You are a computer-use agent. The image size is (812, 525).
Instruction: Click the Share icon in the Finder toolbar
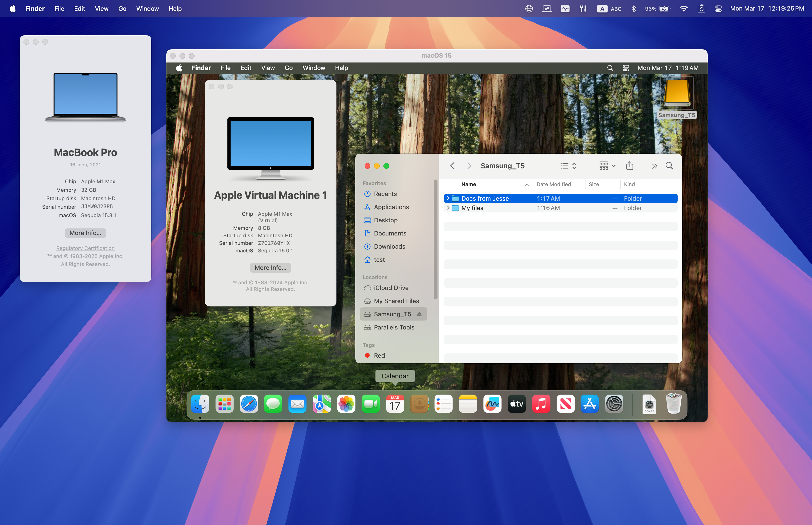[629, 166]
